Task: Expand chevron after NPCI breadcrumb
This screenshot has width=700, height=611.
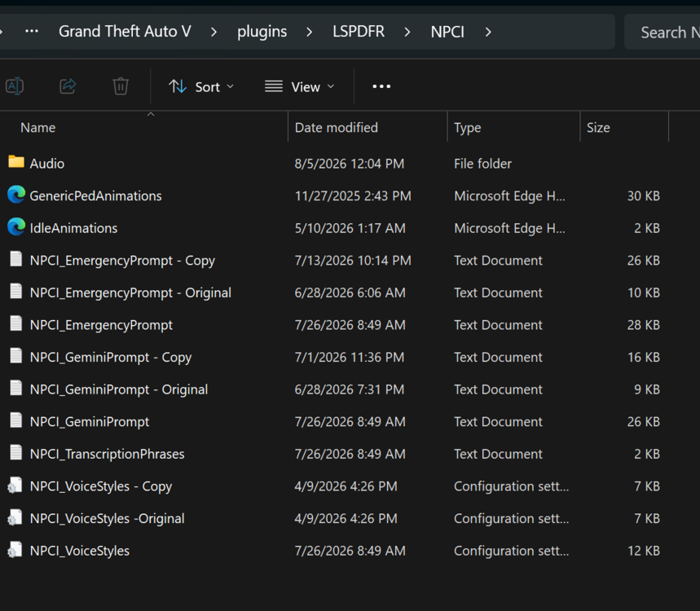Action: [488, 32]
